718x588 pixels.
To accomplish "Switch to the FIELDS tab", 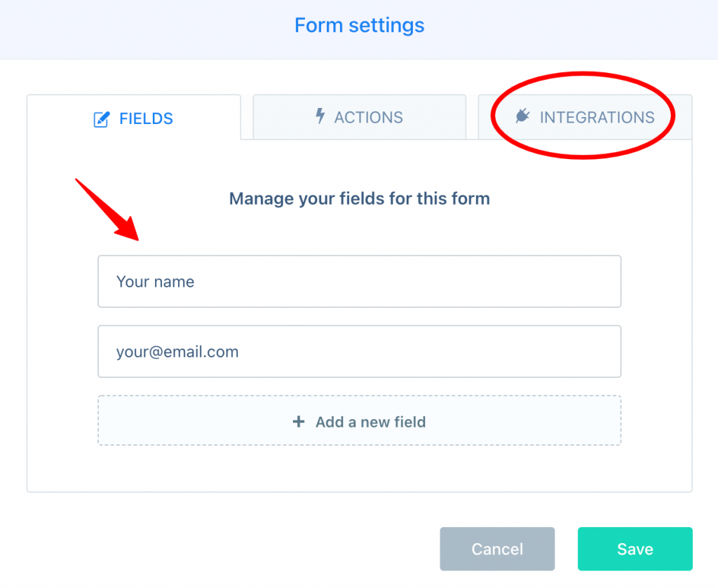I will point(134,118).
